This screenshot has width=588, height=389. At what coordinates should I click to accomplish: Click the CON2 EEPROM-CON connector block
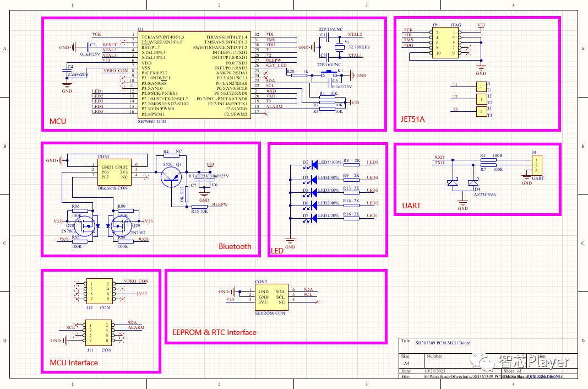[272, 297]
